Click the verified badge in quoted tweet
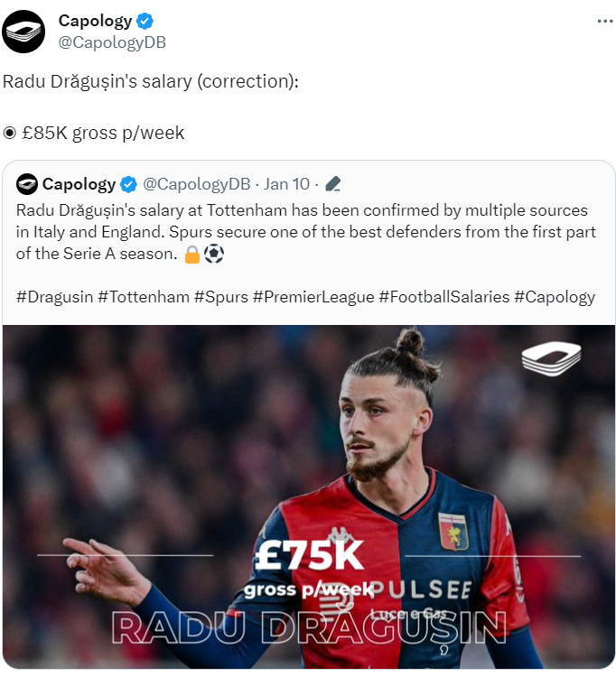Viewport: 616px width, 677px height. 128,184
